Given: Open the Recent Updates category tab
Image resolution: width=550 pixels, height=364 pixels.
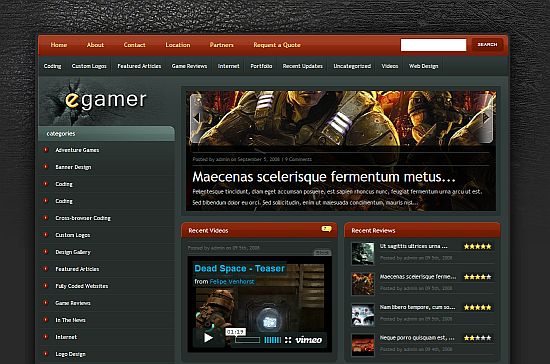Looking at the screenshot, I should (303, 66).
